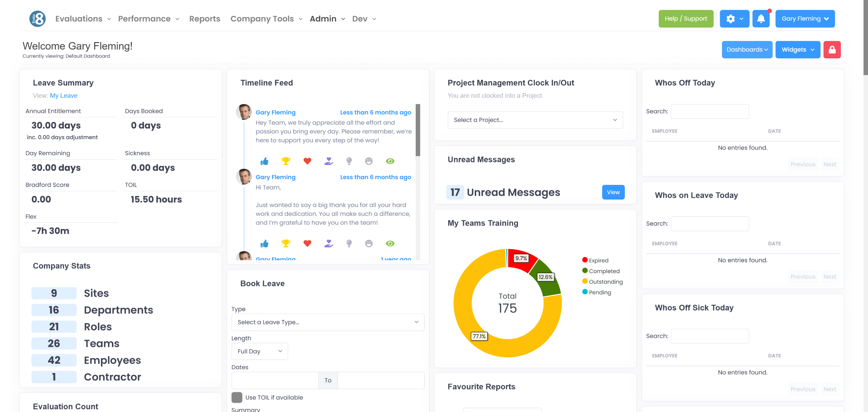Image resolution: width=868 pixels, height=412 pixels.
Task: Toggle the green eye icon on second post
Action: pyautogui.click(x=390, y=243)
